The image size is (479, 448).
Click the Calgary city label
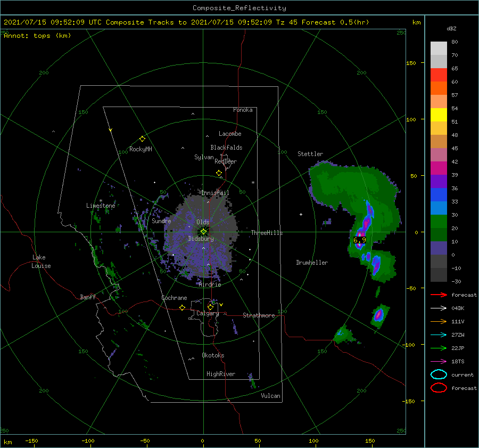point(208,313)
